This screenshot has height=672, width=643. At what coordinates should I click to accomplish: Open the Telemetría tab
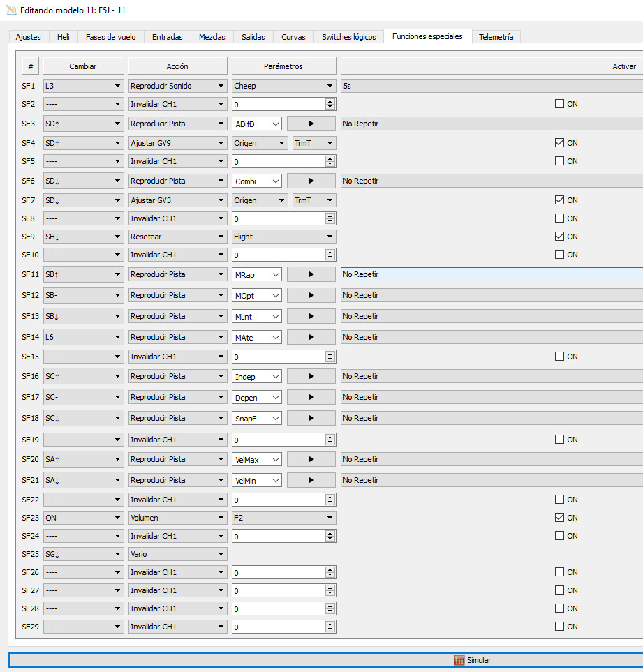(496, 37)
